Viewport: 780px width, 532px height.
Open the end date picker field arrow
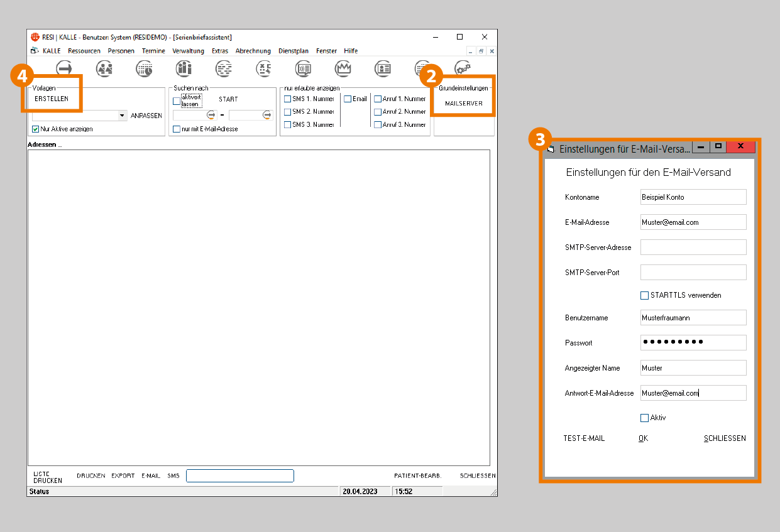(x=267, y=116)
